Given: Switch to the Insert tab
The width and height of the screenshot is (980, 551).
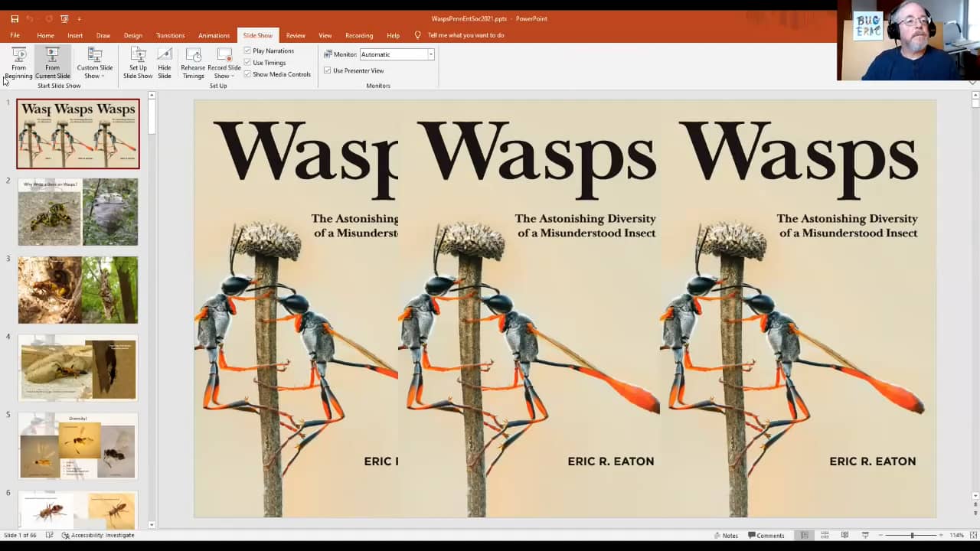Looking at the screenshot, I should pyautogui.click(x=75, y=35).
